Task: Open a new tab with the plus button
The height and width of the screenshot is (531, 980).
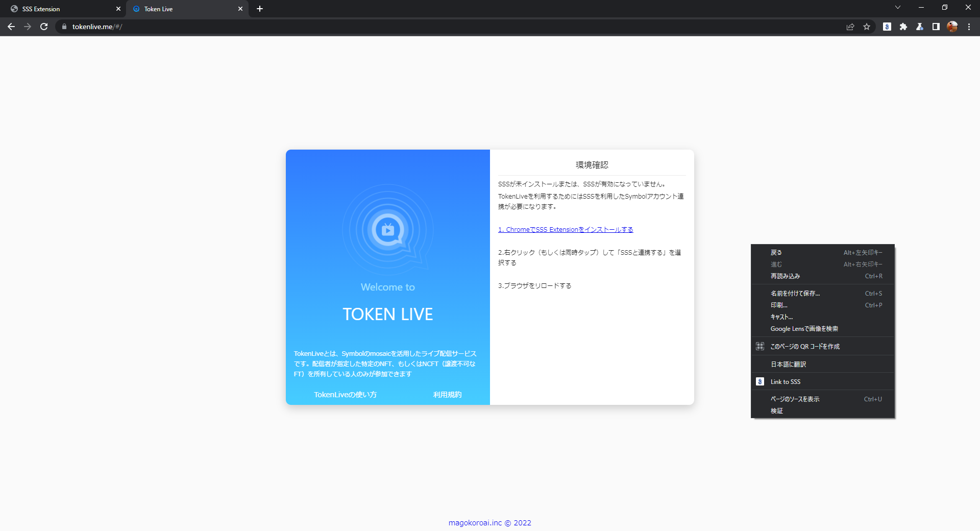Action: (x=260, y=9)
